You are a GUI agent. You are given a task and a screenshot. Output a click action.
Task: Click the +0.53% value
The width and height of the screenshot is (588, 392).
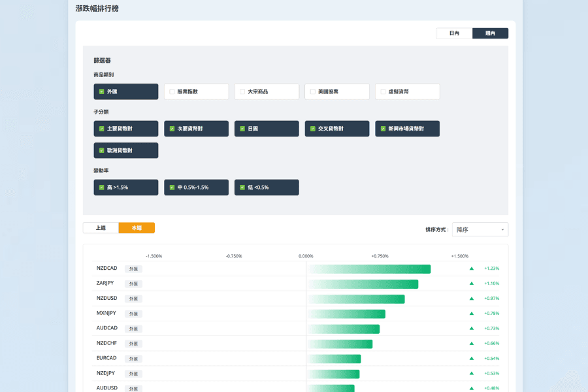pyautogui.click(x=491, y=374)
